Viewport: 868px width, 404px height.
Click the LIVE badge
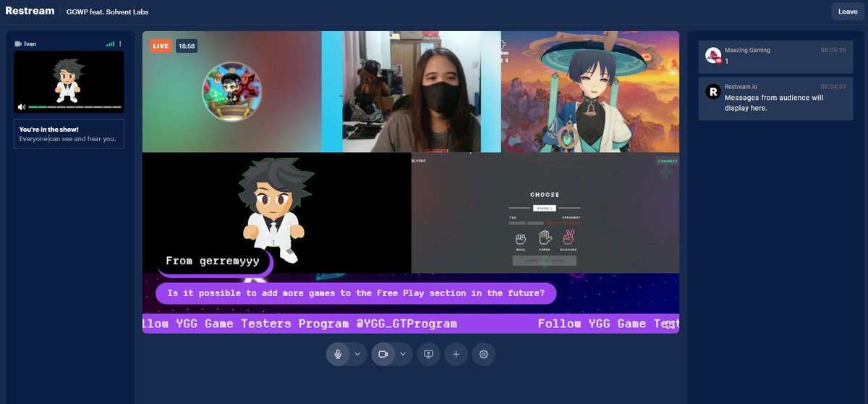click(x=161, y=46)
